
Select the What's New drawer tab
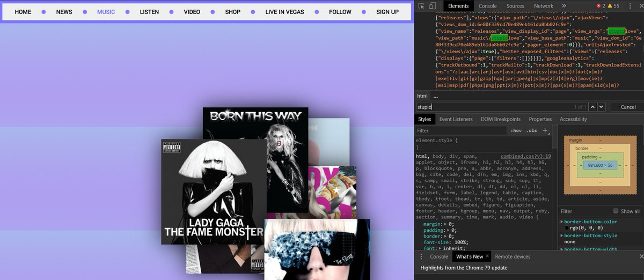470,256
